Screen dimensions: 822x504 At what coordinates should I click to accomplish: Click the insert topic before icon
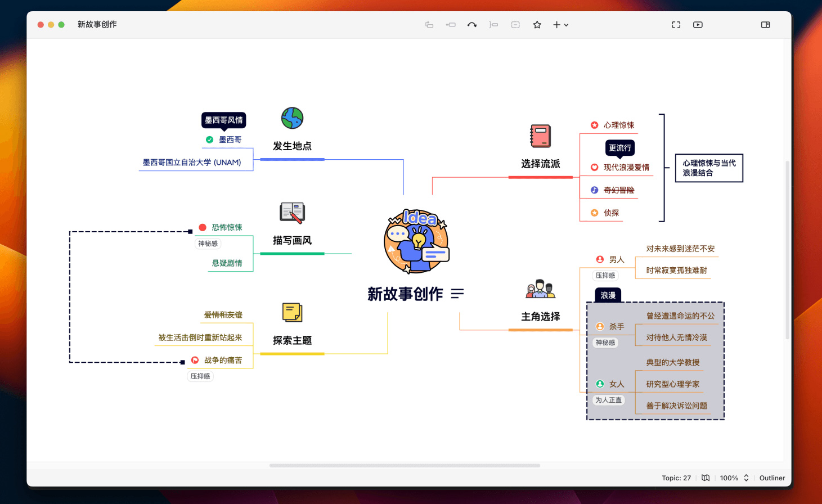(451, 25)
